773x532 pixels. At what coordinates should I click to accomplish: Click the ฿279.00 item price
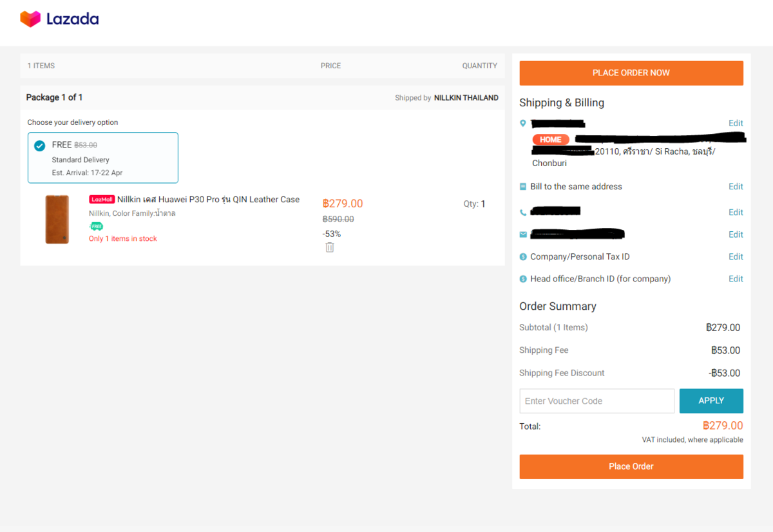(343, 204)
